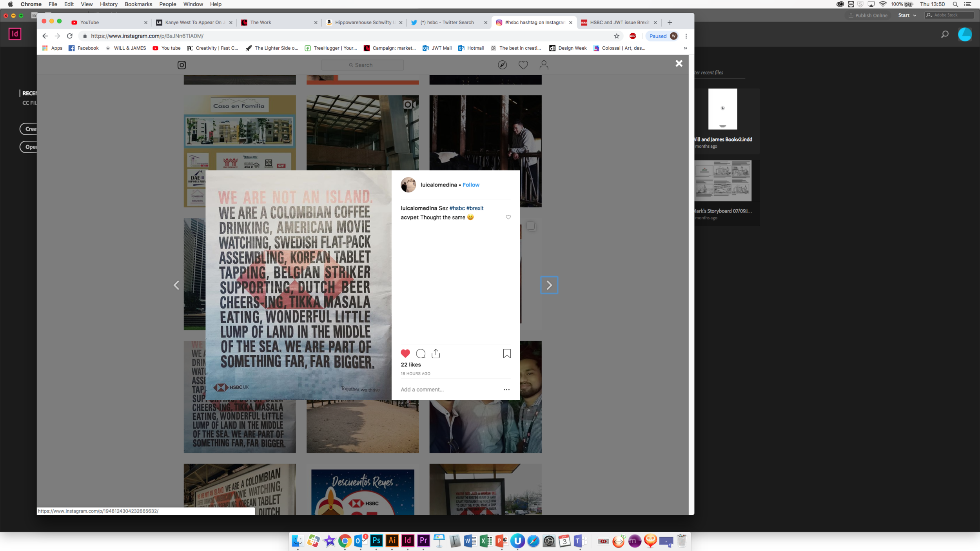Click the share post icon
This screenshot has height=551, width=980.
click(436, 353)
